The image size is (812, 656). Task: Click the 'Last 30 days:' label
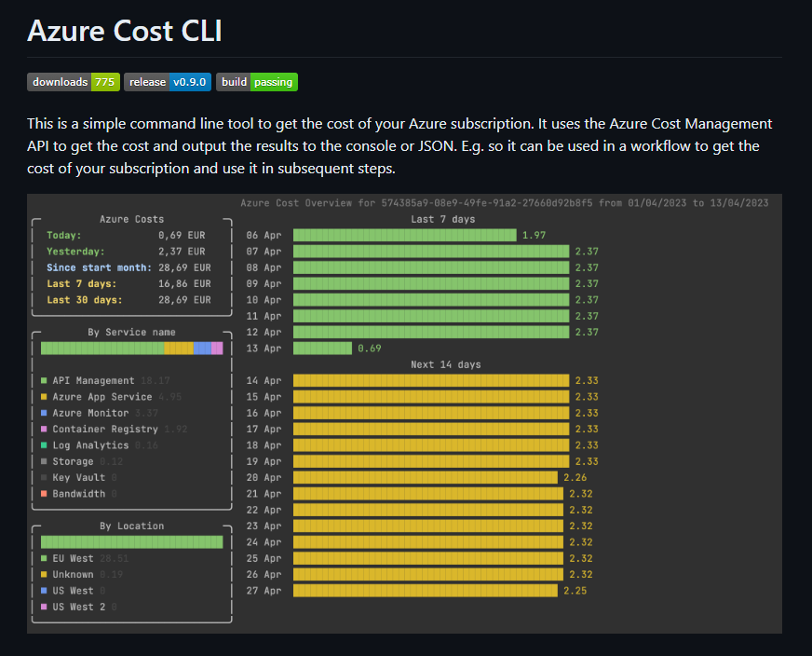tap(85, 299)
